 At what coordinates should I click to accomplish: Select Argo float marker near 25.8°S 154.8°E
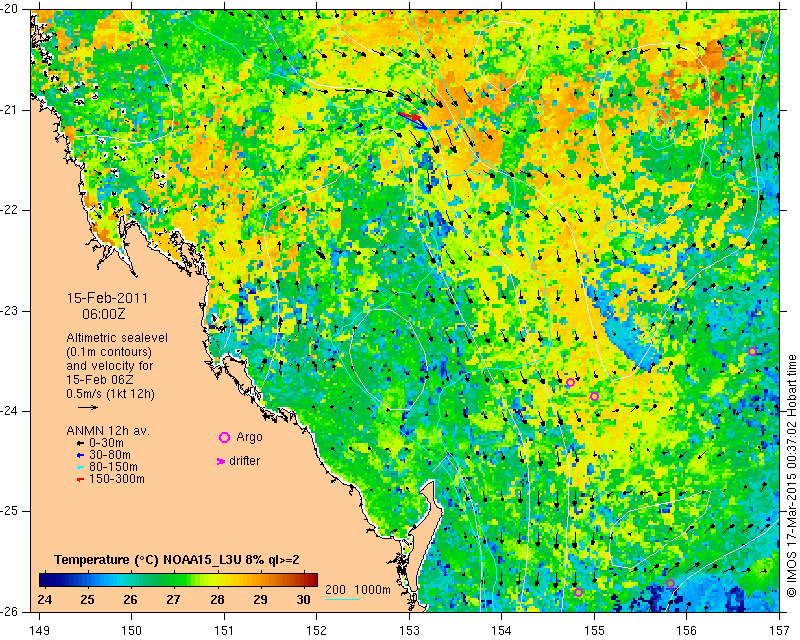click(x=578, y=593)
